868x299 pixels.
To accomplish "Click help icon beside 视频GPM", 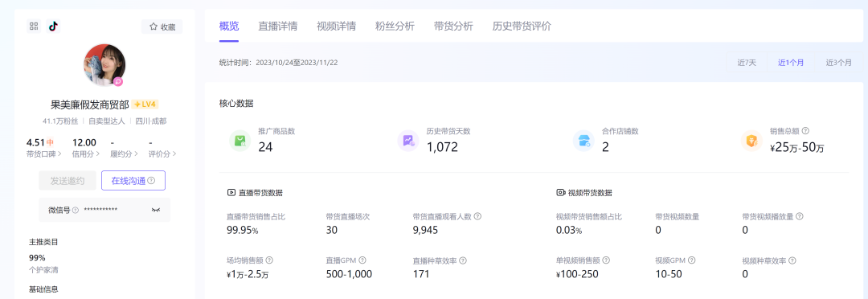I will coord(692,260).
